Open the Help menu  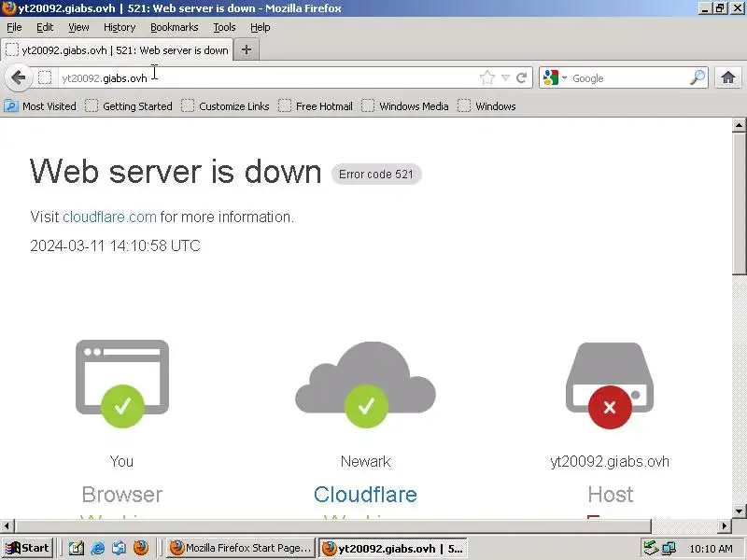point(261,27)
